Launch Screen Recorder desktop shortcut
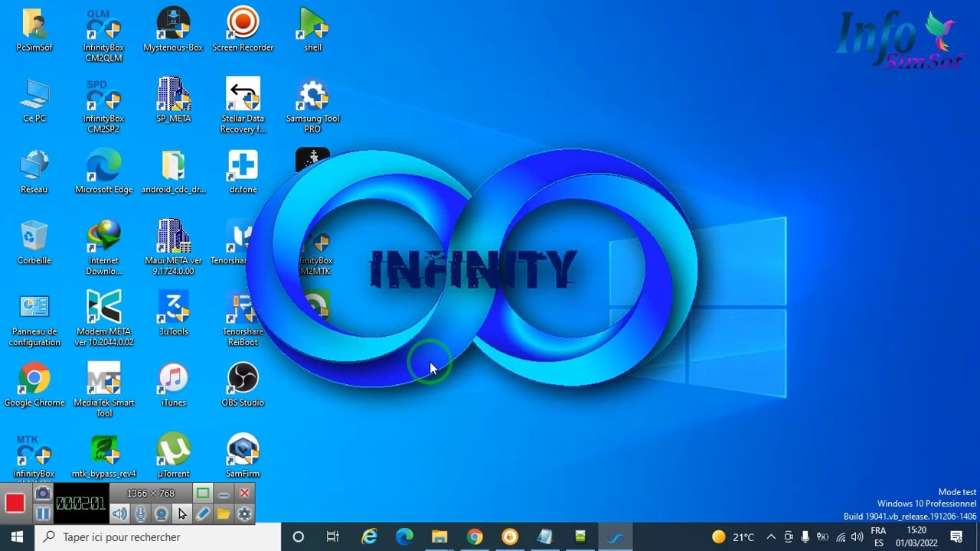Image resolution: width=980 pixels, height=551 pixels. pos(243,31)
